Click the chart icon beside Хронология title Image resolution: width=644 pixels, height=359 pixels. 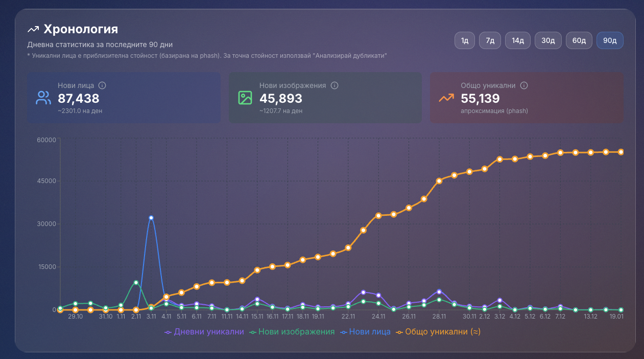(33, 29)
